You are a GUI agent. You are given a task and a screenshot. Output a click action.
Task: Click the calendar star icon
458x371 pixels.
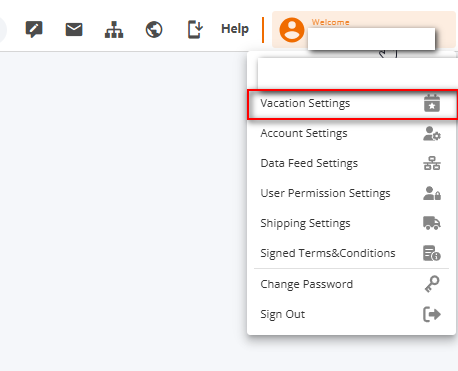(x=432, y=103)
